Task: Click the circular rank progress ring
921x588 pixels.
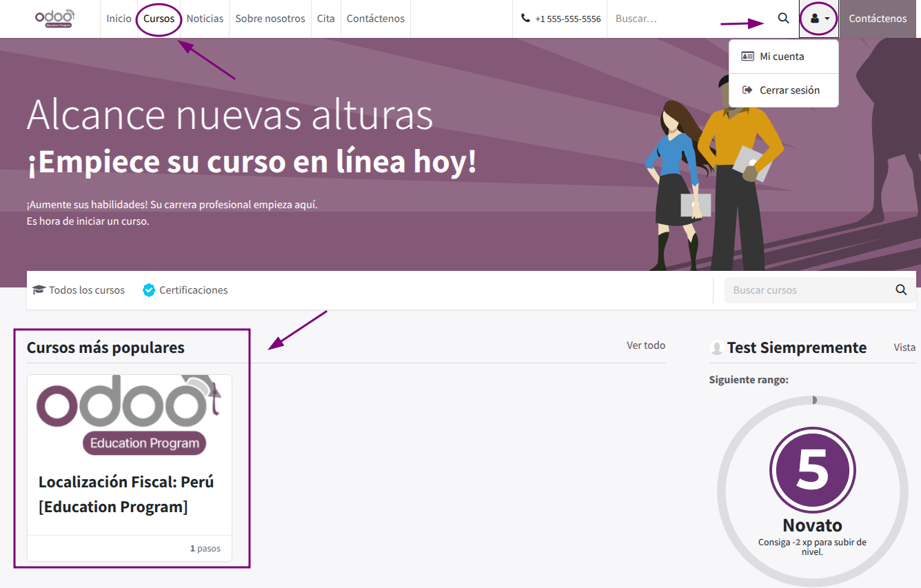Action: coord(813,491)
